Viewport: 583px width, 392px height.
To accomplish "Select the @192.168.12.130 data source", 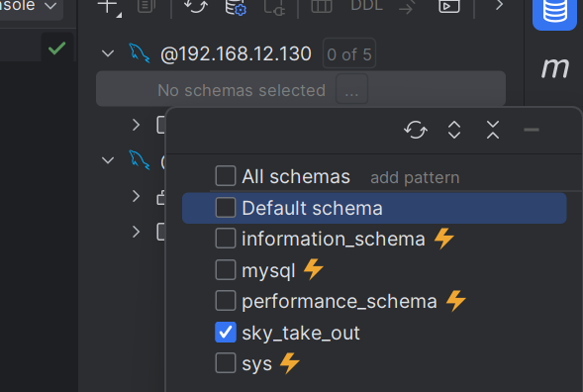I will (236, 53).
